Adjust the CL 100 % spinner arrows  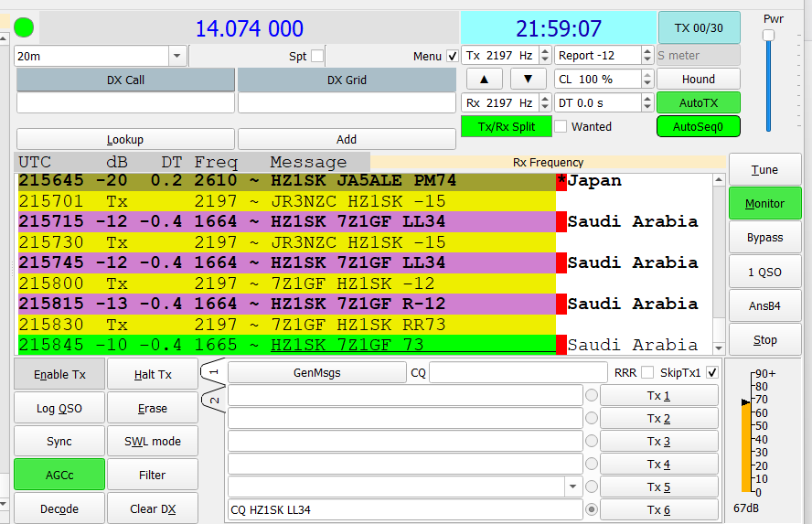(x=647, y=80)
